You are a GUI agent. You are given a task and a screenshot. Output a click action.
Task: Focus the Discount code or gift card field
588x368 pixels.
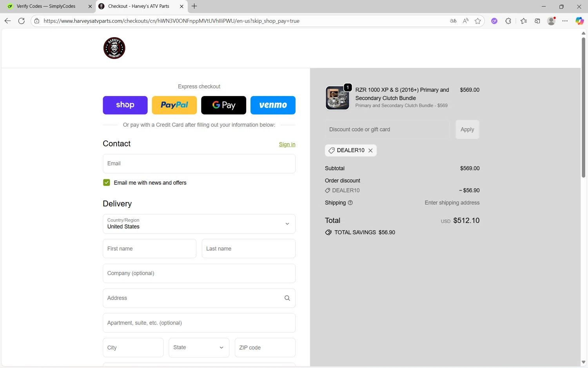(x=387, y=129)
